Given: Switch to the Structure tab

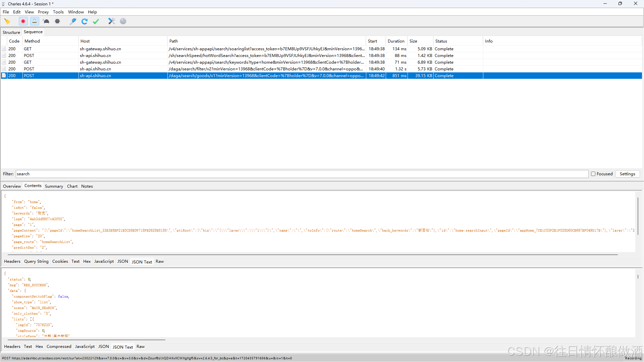Looking at the screenshot, I should 11,33.
